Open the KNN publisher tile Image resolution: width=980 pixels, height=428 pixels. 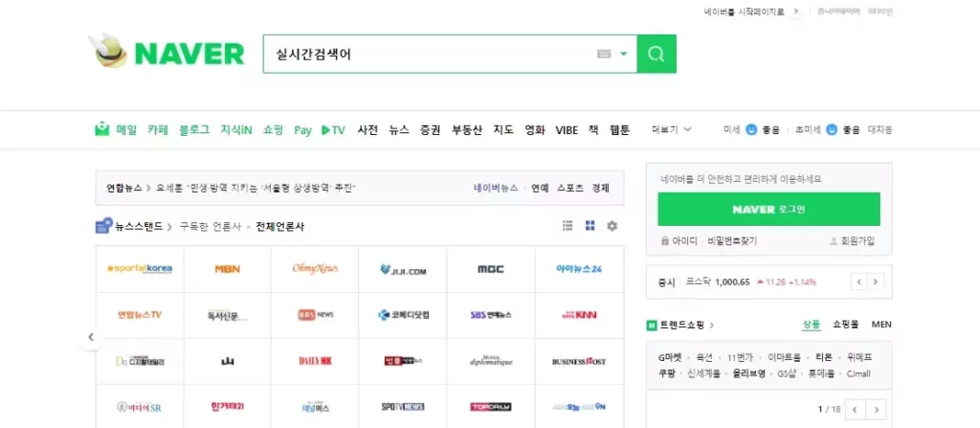579,315
